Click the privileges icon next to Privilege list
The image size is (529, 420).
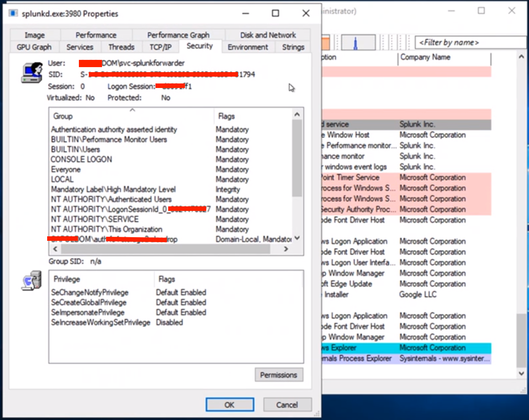pyautogui.click(x=31, y=281)
